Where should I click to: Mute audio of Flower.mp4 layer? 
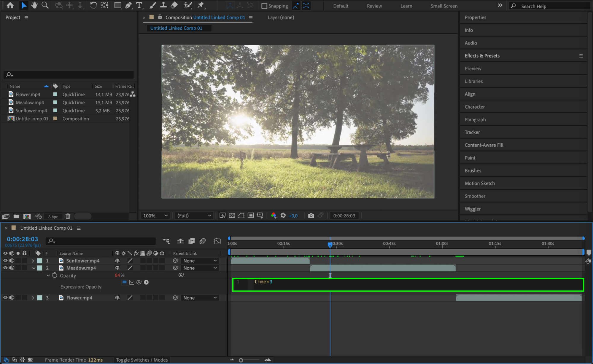(12, 298)
